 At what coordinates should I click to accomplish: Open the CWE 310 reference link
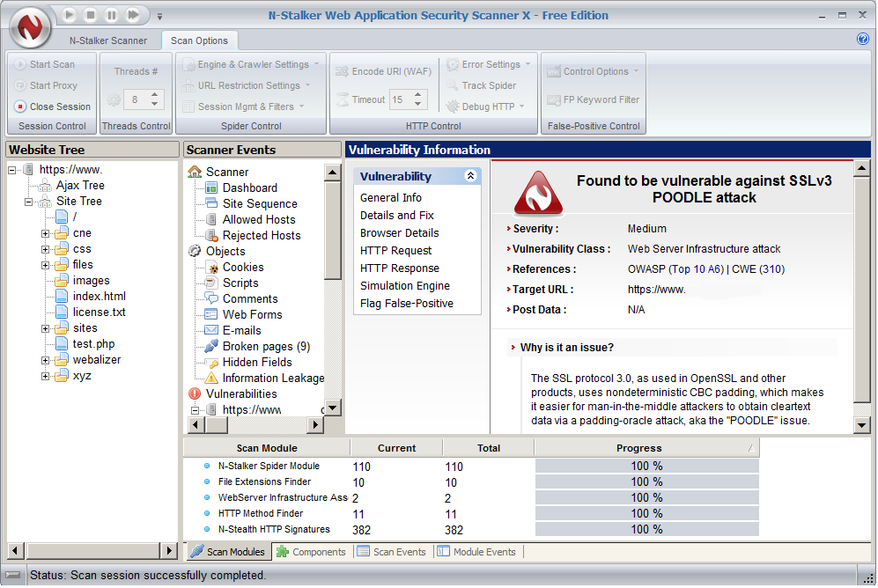(x=772, y=269)
